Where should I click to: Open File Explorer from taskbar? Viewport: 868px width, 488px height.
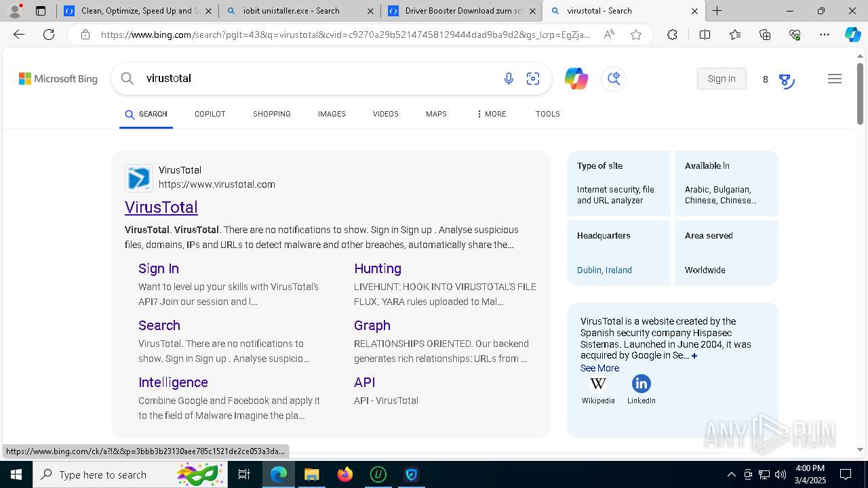coord(311,474)
